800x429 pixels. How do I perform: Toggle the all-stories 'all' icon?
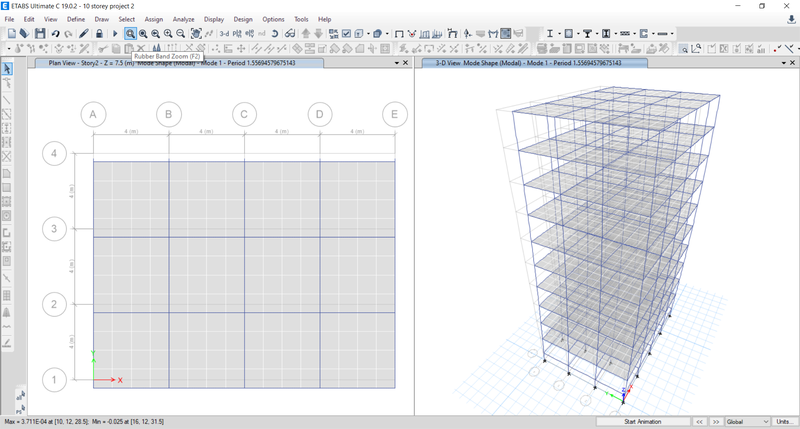(20, 396)
